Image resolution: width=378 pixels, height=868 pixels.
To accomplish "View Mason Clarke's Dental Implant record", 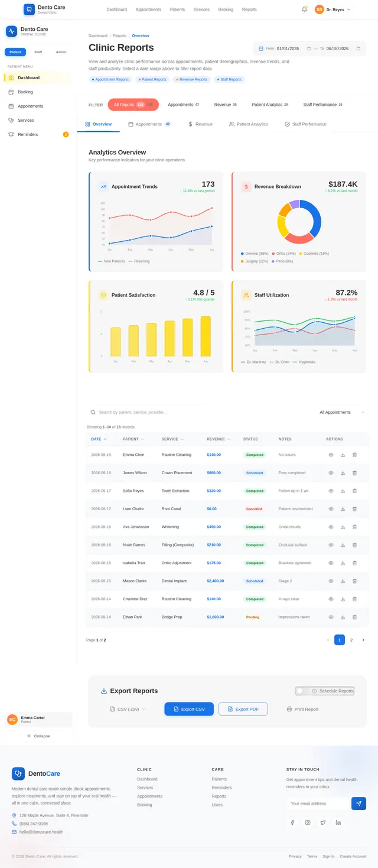I will [331, 581].
